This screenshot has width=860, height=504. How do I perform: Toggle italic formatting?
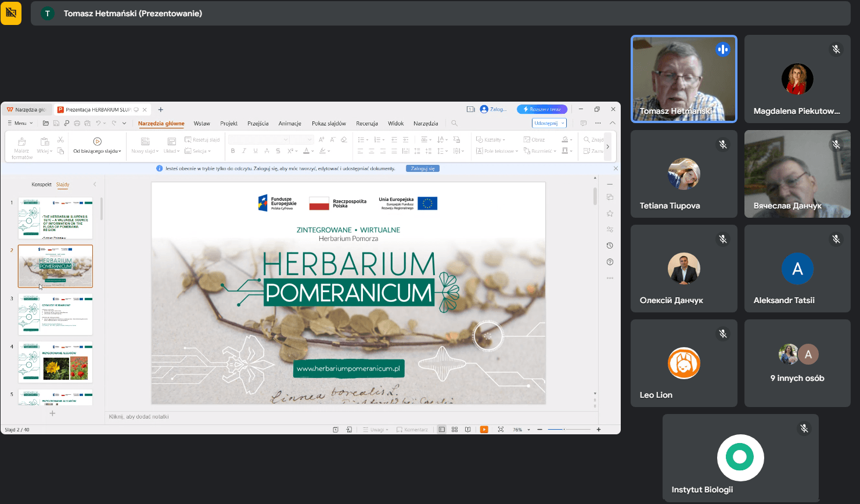click(x=244, y=151)
